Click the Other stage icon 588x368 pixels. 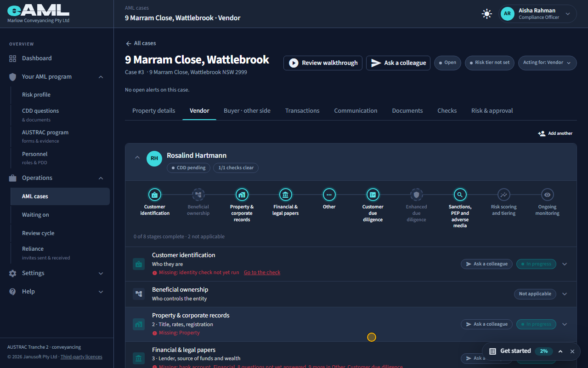pyautogui.click(x=329, y=195)
